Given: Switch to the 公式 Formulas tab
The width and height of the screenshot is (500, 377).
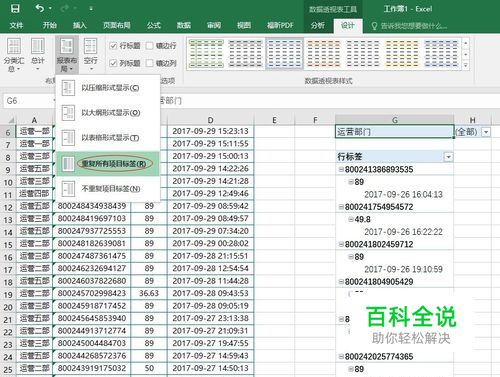Looking at the screenshot, I should tap(154, 25).
